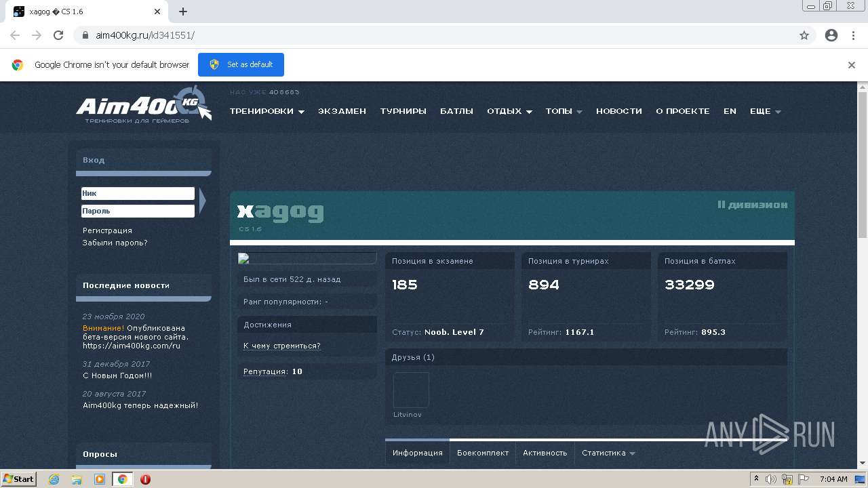The image size is (868, 488).
Task: Open the media player taskbar icon
Action: (x=100, y=479)
